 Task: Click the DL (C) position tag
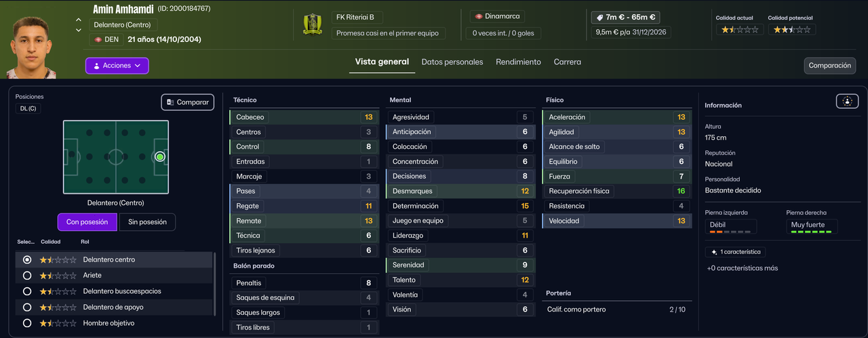[x=28, y=108]
